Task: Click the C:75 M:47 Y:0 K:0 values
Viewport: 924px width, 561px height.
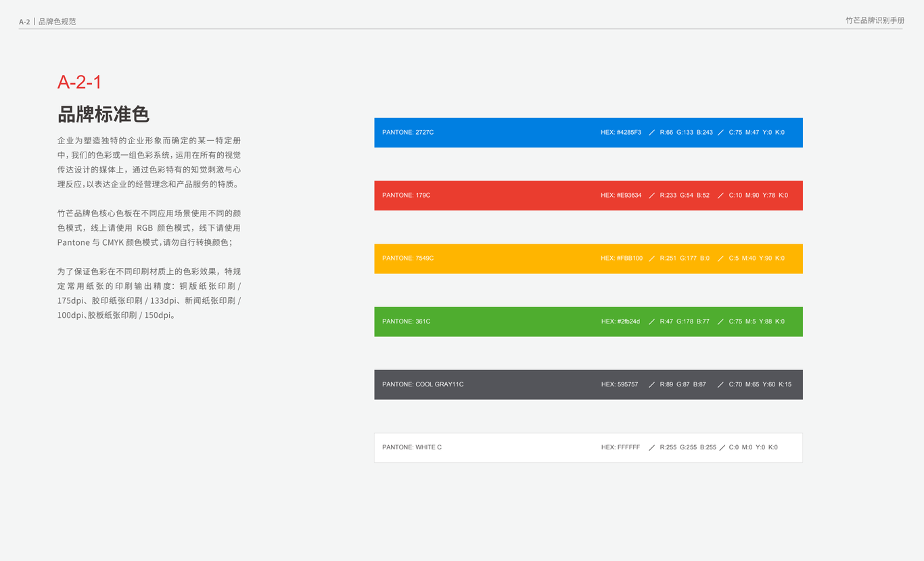Action: coord(757,133)
